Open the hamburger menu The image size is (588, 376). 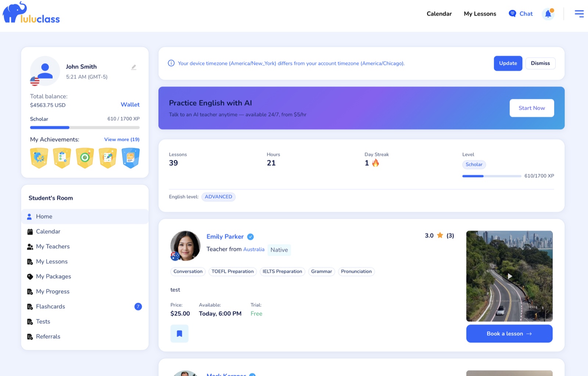pos(579,14)
